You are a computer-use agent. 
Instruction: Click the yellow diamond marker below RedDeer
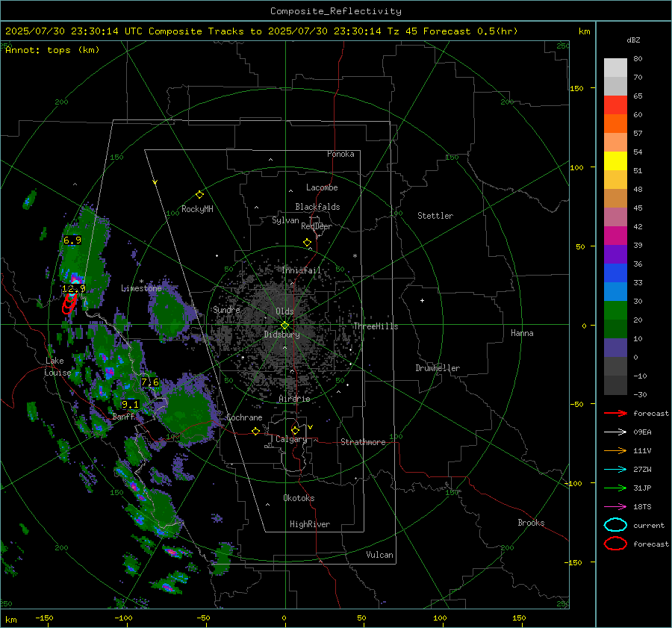click(307, 243)
